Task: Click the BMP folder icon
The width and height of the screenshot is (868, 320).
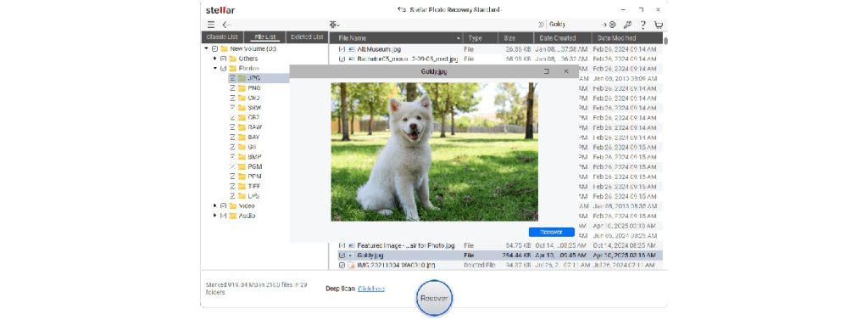Action: coord(242,157)
